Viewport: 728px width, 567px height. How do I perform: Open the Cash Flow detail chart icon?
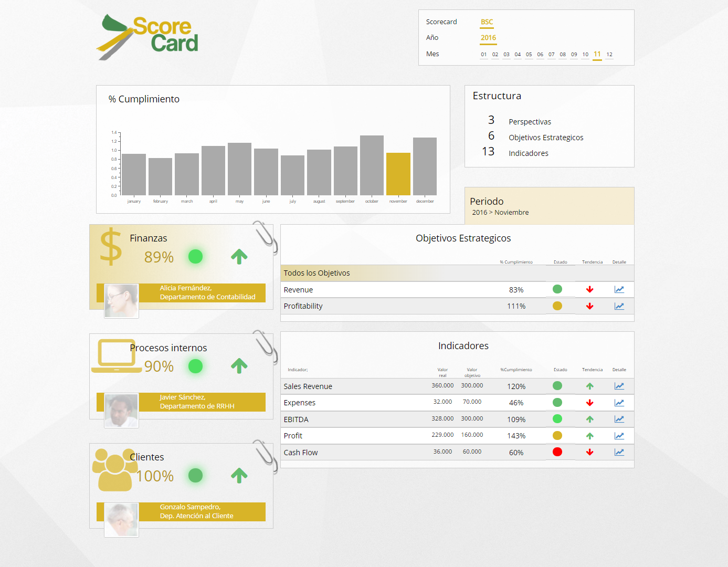click(x=619, y=452)
